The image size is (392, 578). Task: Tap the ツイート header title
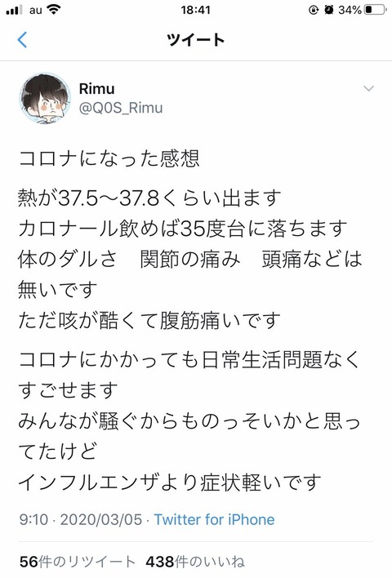pos(195,39)
